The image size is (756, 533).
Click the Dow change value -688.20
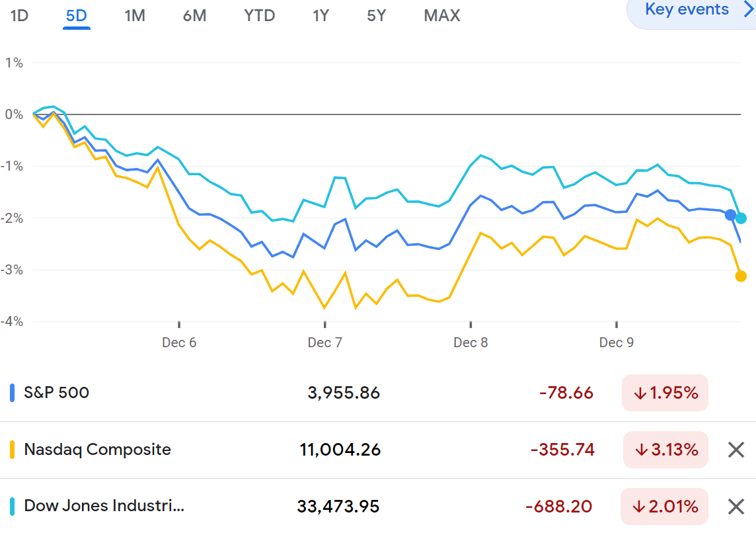[559, 507]
